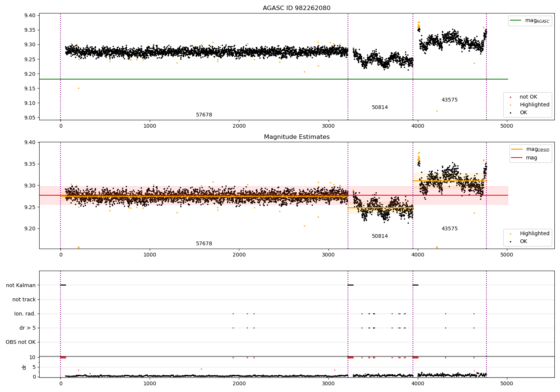The height and width of the screenshot is (392, 560).
Task: Click x-axis tick 3000 under Magnitude Estimates plot
Action: 328,255
